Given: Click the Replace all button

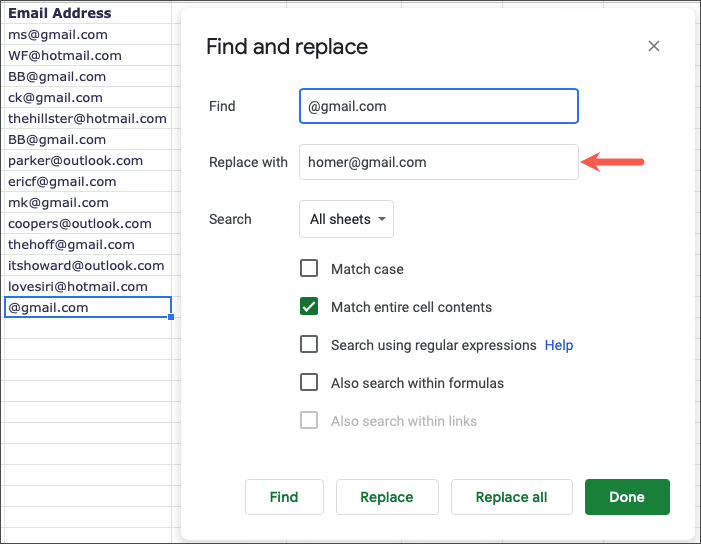Looking at the screenshot, I should pyautogui.click(x=512, y=497).
